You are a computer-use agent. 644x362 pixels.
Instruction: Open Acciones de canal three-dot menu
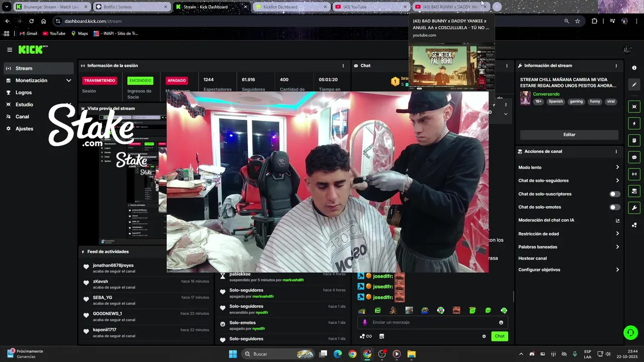coord(616,151)
